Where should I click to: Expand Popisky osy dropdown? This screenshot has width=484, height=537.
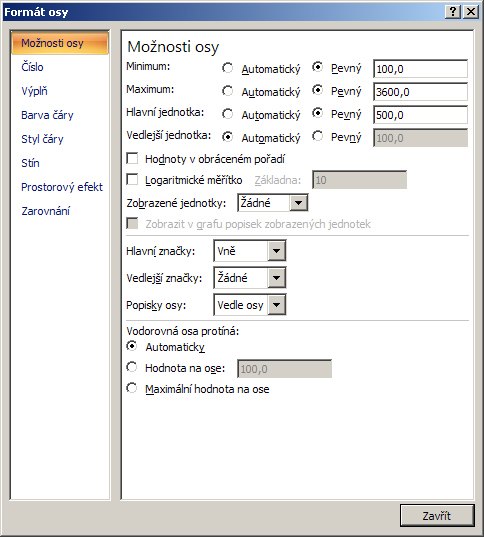pos(276,304)
